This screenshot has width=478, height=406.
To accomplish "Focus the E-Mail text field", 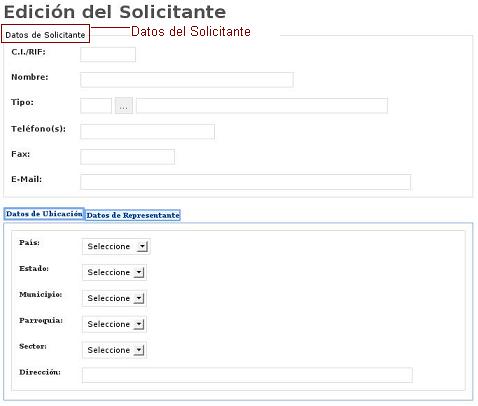I will pyautogui.click(x=245, y=182).
